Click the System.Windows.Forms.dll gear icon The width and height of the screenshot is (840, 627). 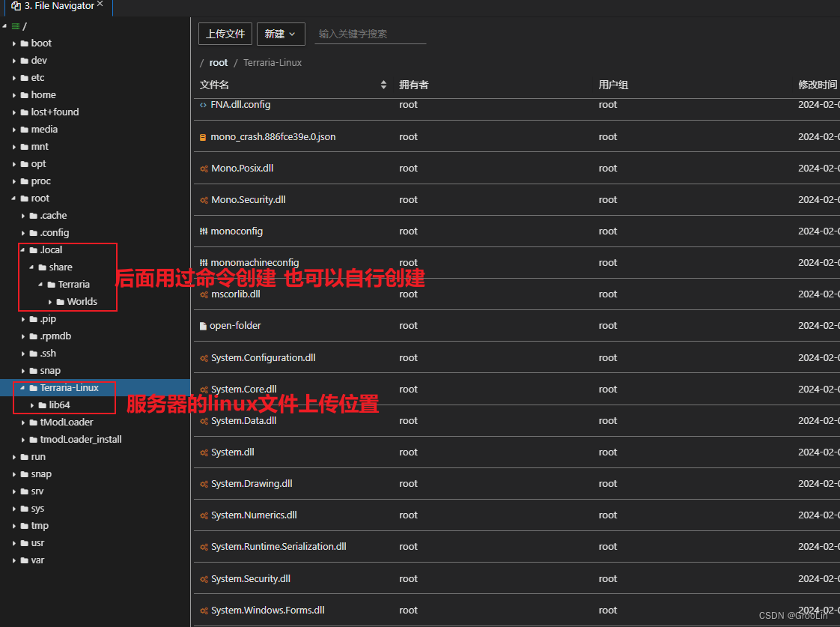point(204,611)
